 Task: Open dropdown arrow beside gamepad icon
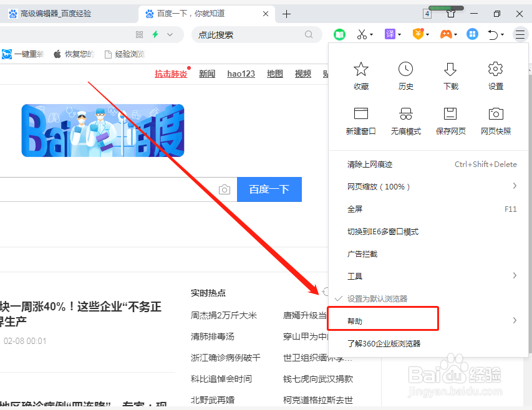[456, 34]
